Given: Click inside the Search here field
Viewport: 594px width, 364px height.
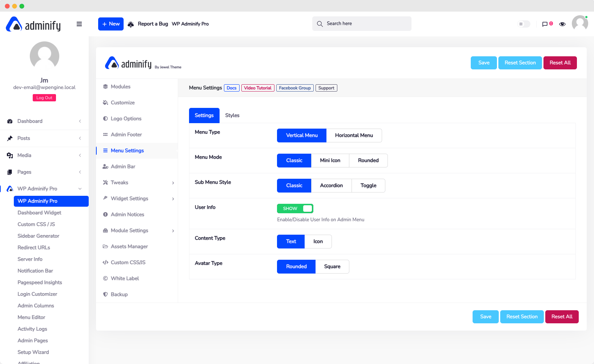Looking at the screenshot, I should (362, 23).
